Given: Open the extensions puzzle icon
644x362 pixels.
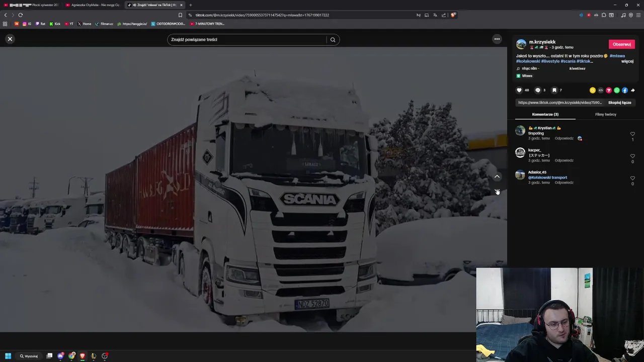Looking at the screenshot, I should coord(604,15).
